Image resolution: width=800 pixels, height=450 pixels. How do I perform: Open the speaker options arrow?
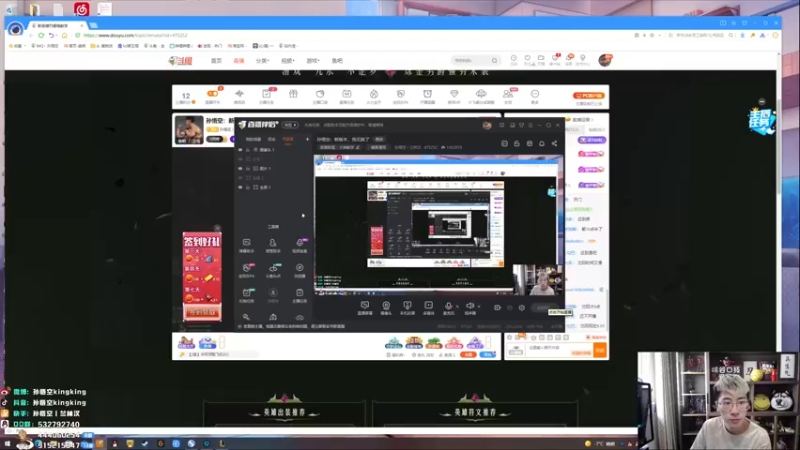479,306
